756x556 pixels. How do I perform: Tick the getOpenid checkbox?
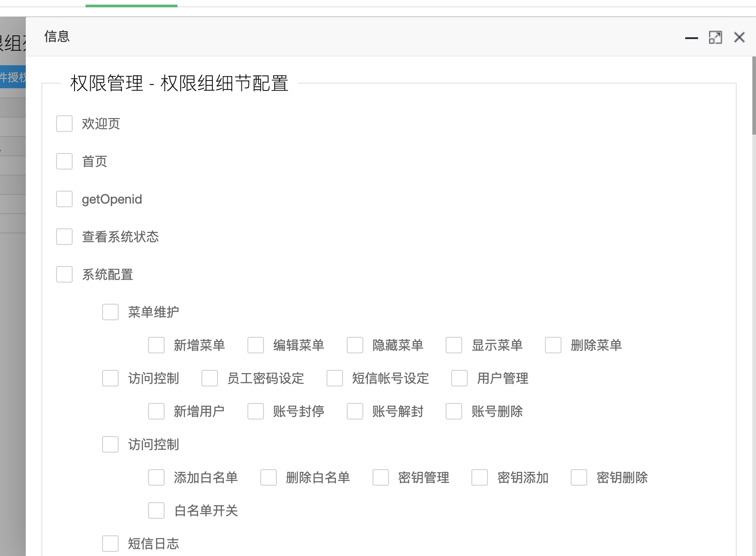[x=64, y=199]
